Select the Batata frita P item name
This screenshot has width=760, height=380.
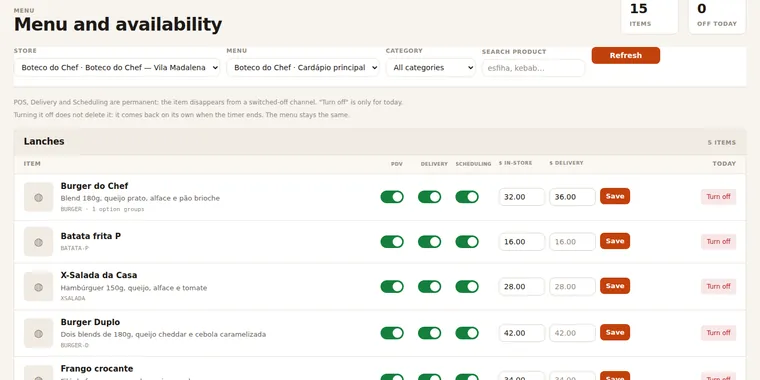tap(91, 236)
